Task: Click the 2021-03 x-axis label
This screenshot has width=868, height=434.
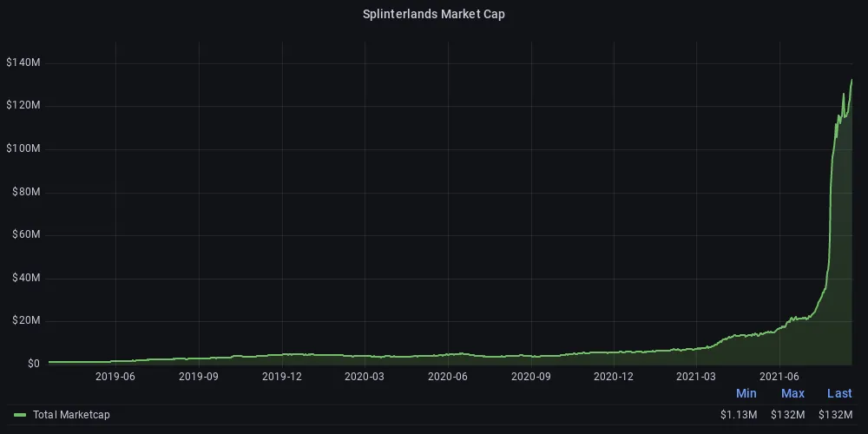Action: pyautogui.click(x=696, y=377)
